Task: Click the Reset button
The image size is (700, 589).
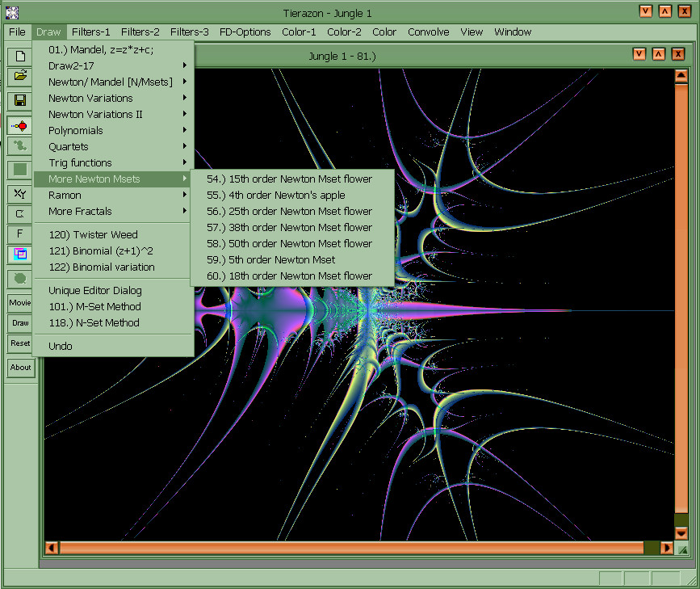Action: pyautogui.click(x=20, y=343)
